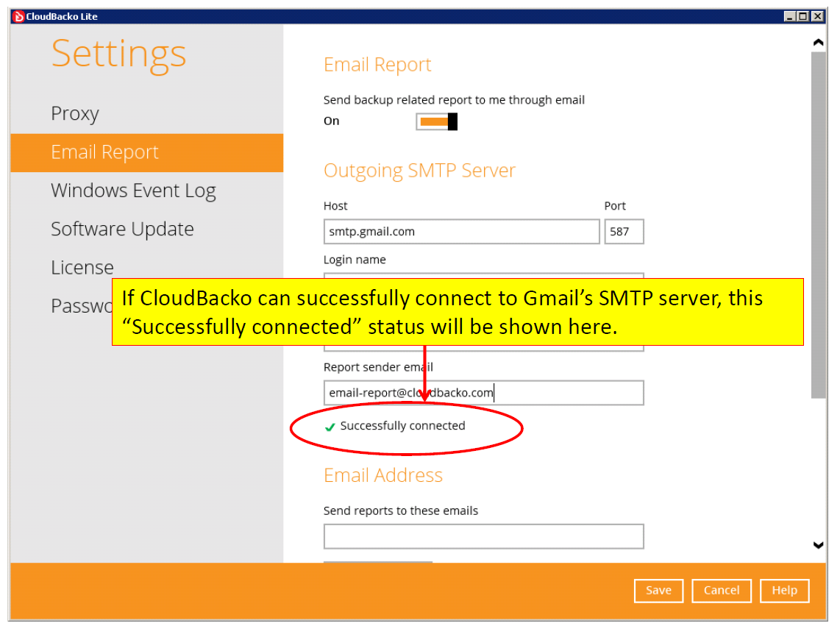Open the License section
Screen dimensions: 840x626
pos(82,268)
